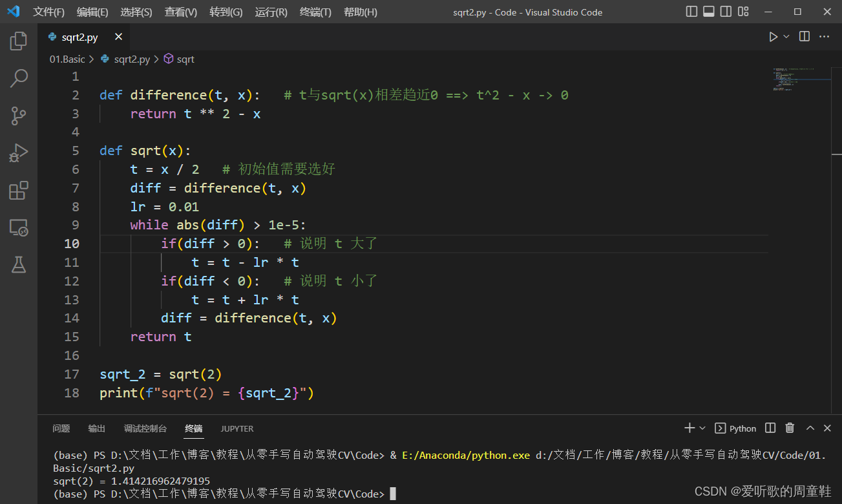Maximize the panel with up chevron
Screen dimensions: 842x504
(810, 428)
